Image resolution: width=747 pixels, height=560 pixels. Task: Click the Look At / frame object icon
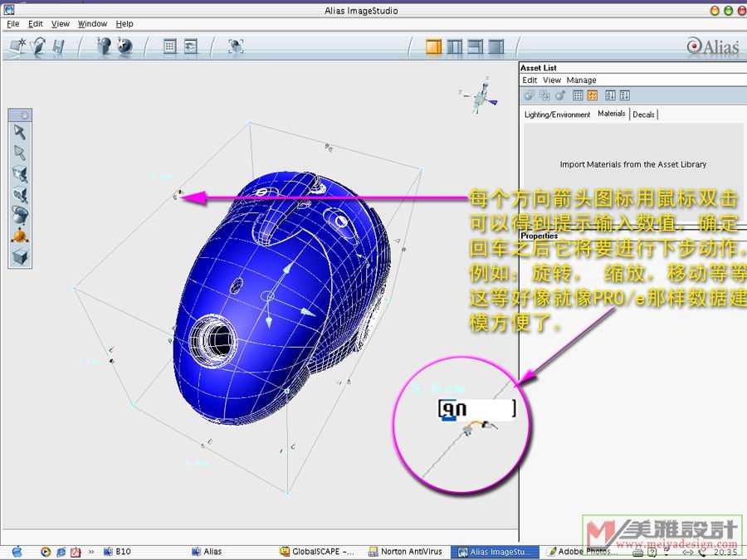click(236, 46)
